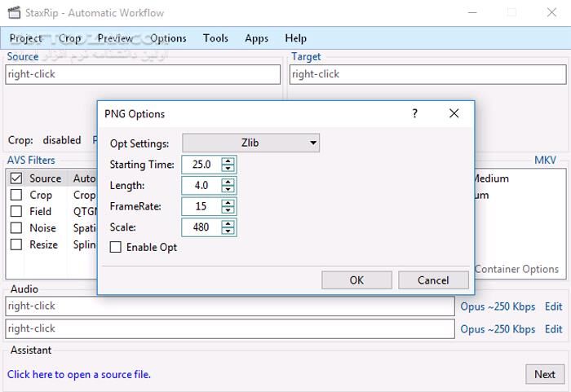Viewport: 571px width, 392px height.
Task: Click the open a source file link
Action: pos(79,374)
